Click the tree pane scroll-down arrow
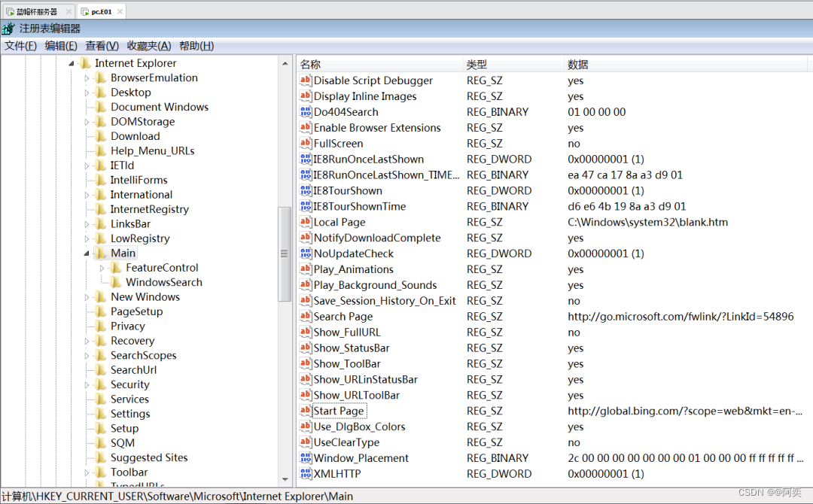 pyautogui.click(x=285, y=480)
